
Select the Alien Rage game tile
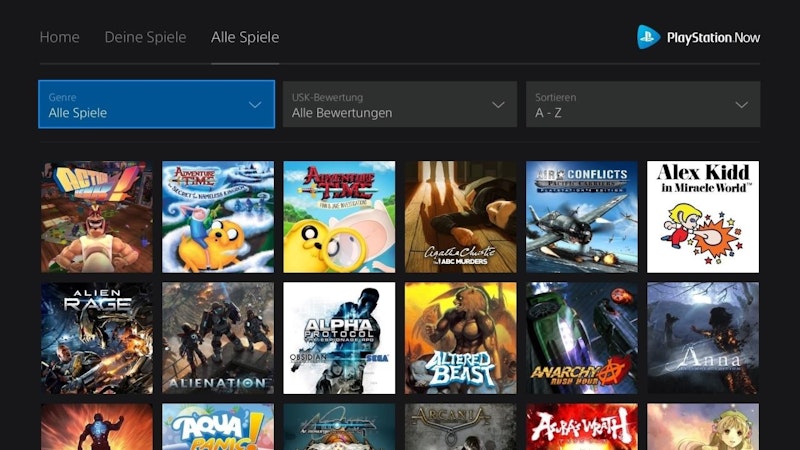97,338
